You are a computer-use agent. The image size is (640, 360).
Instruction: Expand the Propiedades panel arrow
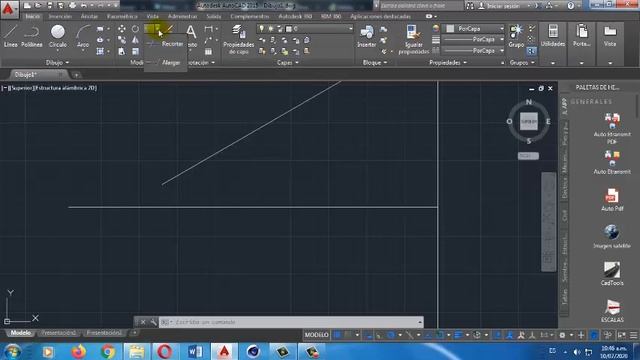[x=465, y=62]
